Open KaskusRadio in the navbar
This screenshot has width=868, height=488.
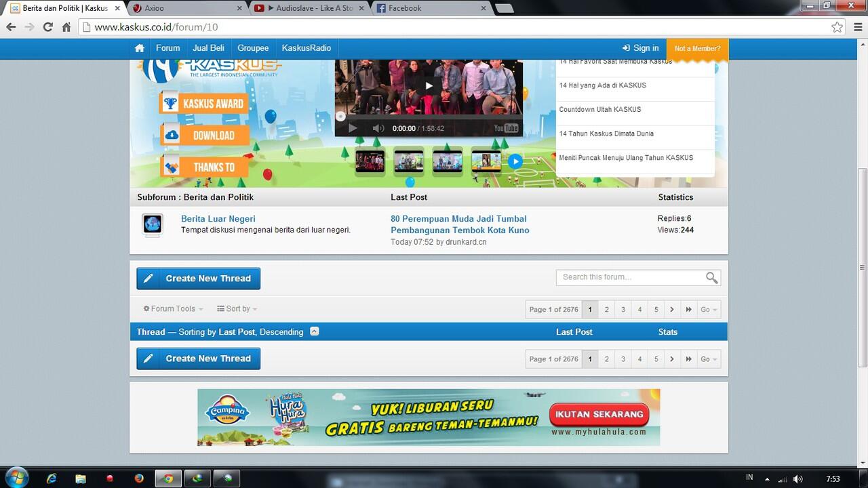pyautogui.click(x=307, y=48)
